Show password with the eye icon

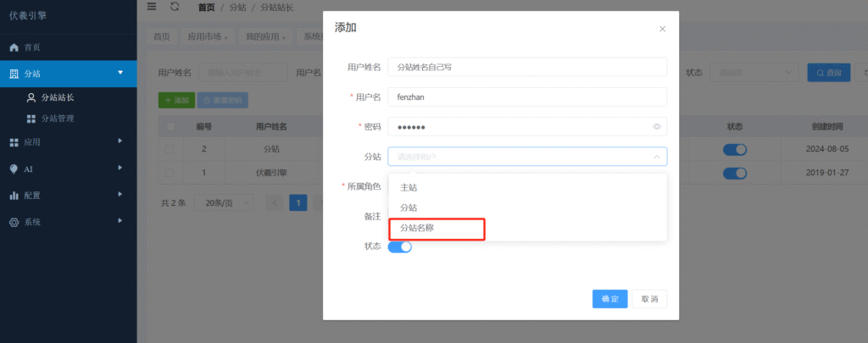pos(657,127)
